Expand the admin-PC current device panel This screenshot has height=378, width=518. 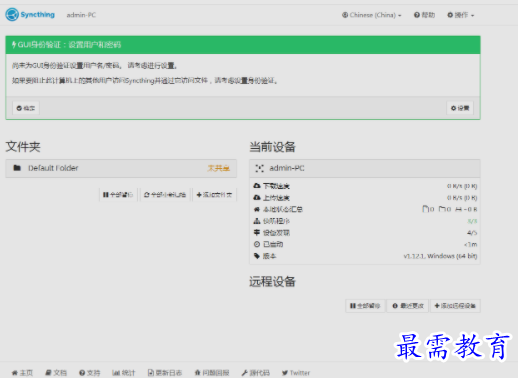click(365, 168)
